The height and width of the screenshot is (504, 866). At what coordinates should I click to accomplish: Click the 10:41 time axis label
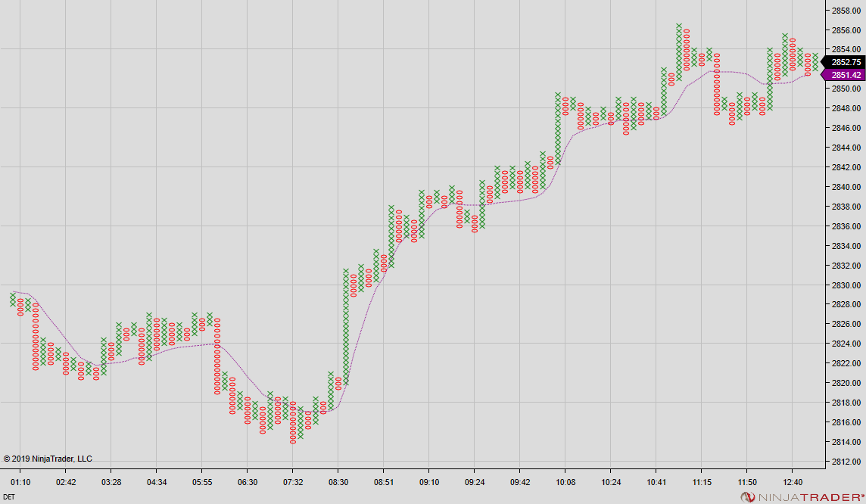point(656,483)
